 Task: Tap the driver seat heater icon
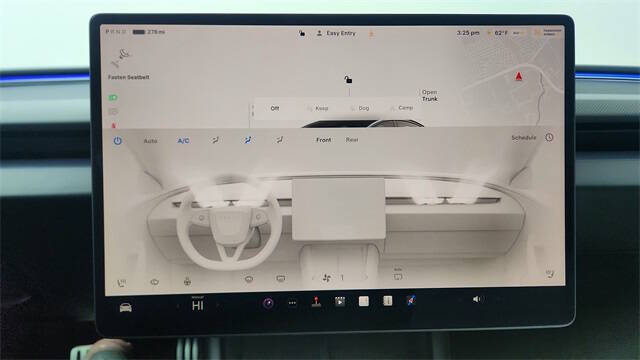point(121,282)
